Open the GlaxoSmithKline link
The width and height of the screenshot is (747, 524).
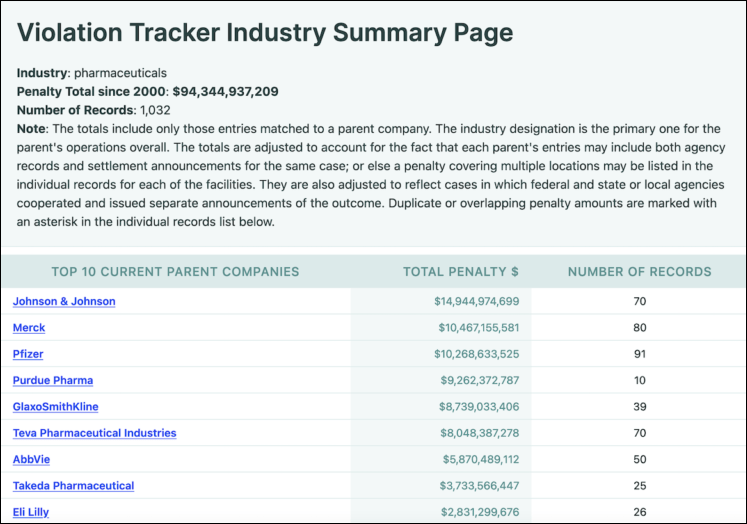pyautogui.click(x=56, y=406)
